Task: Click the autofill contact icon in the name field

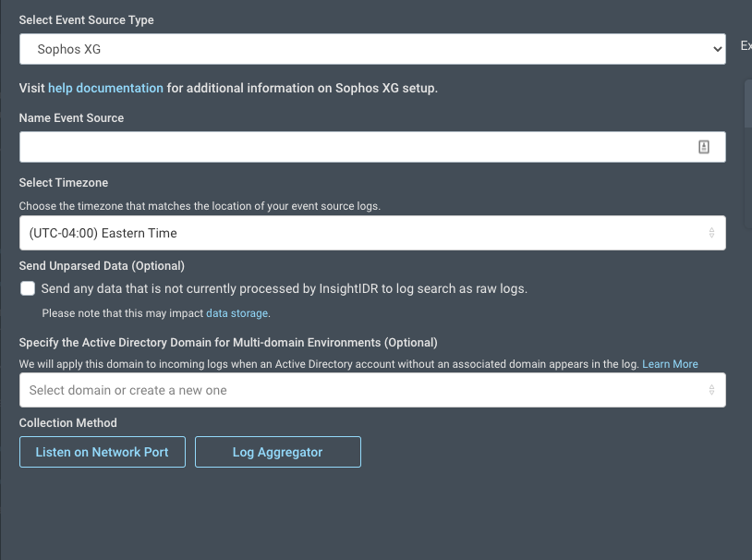Action: [x=704, y=147]
